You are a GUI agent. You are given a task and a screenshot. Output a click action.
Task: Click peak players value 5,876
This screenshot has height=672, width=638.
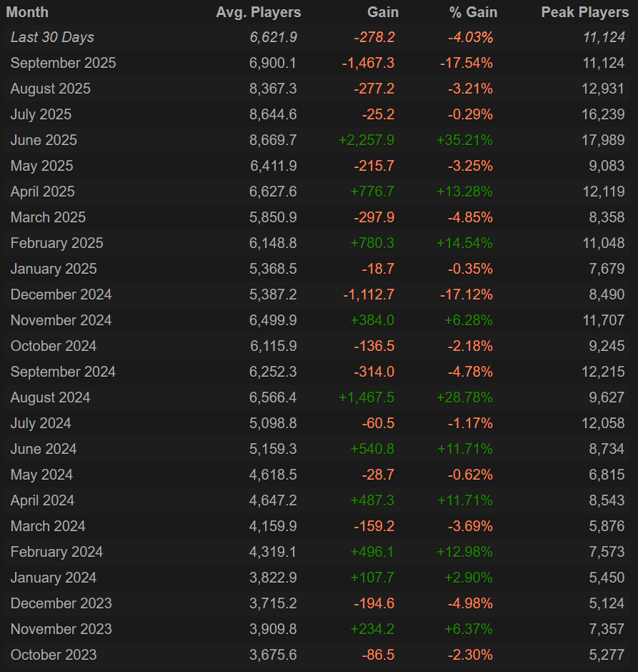[x=607, y=526]
